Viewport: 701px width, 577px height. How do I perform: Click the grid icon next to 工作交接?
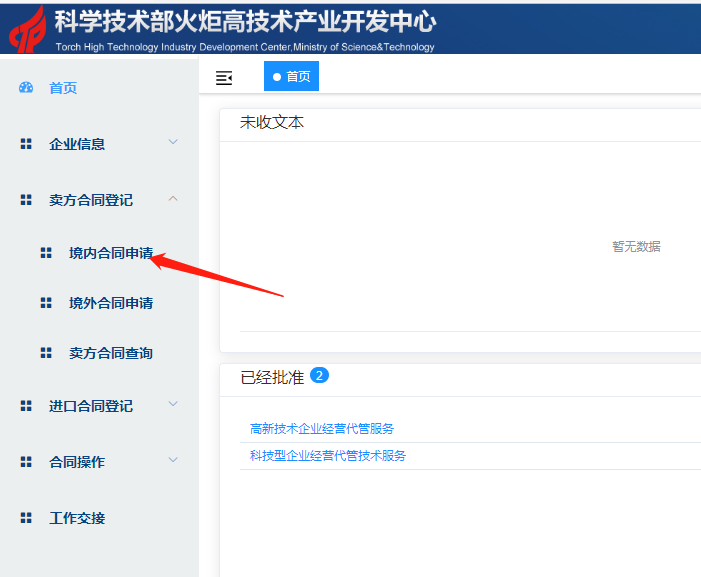pyautogui.click(x=26, y=518)
